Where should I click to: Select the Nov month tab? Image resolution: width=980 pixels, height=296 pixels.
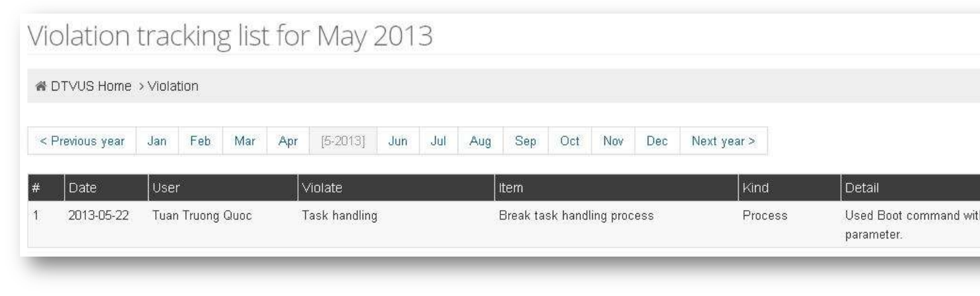[x=613, y=141]
